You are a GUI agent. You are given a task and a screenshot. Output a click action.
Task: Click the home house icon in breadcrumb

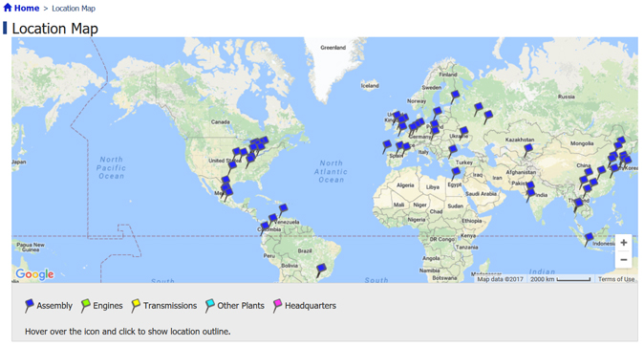(8, 8)
